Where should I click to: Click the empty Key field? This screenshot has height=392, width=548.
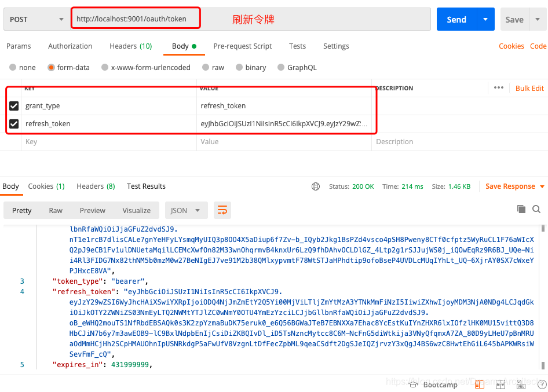(109, 142)
